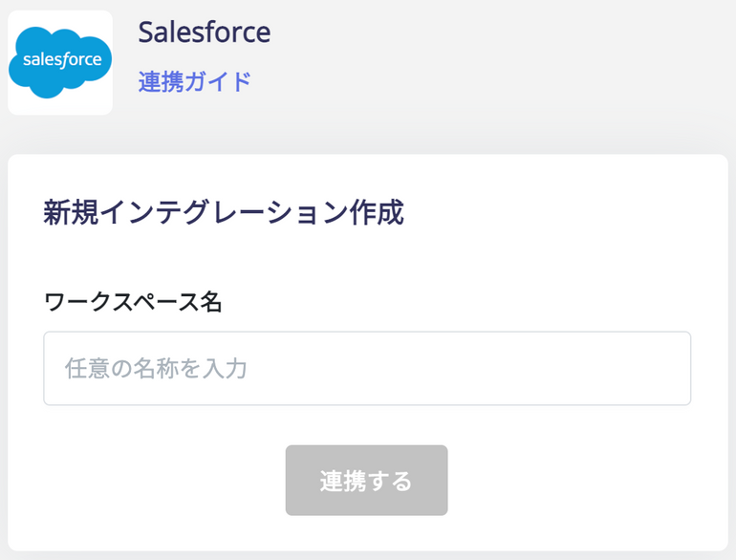Open the 連携ガイド link
Image resolution: width=736 pixels, height=560 pixels.
pos(195,81)
